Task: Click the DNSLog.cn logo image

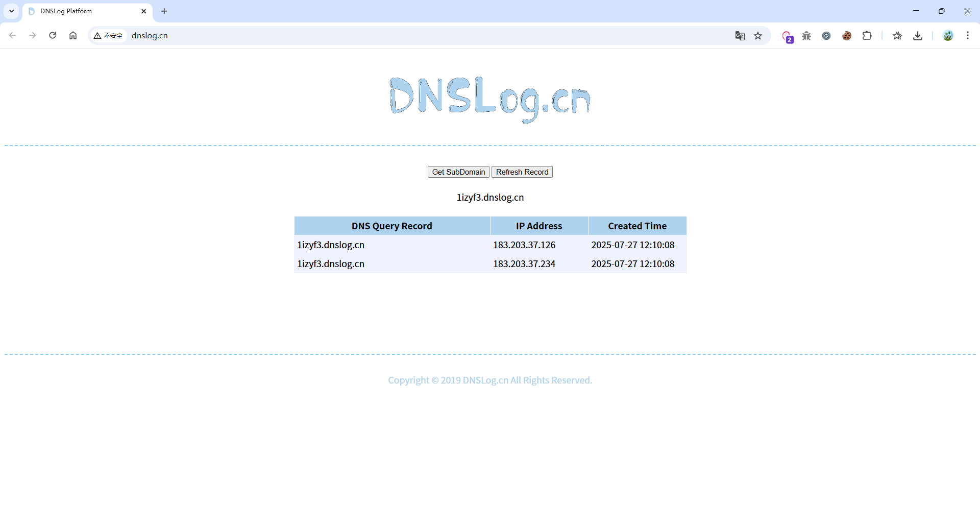Action: coord(490,99)
